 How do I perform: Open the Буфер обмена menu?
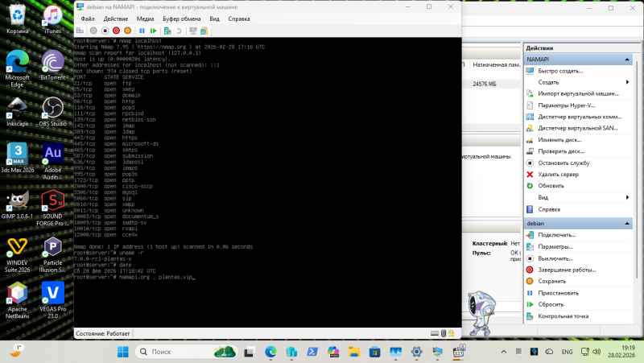[x=183, y=18]
